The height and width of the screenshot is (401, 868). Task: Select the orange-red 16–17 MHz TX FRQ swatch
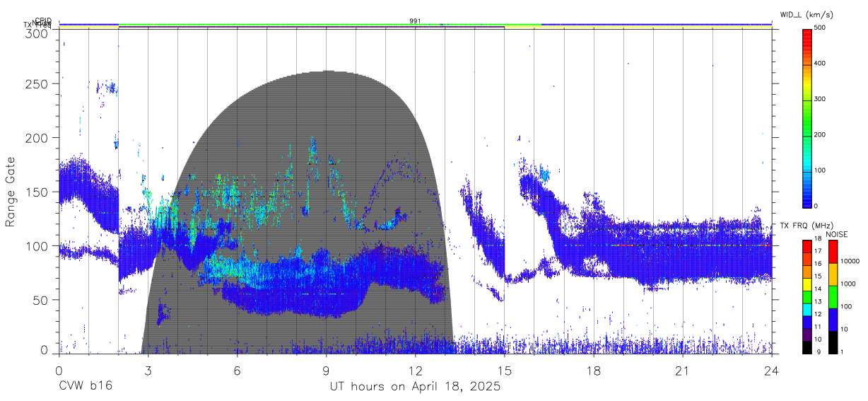click(x=807, y=260)
